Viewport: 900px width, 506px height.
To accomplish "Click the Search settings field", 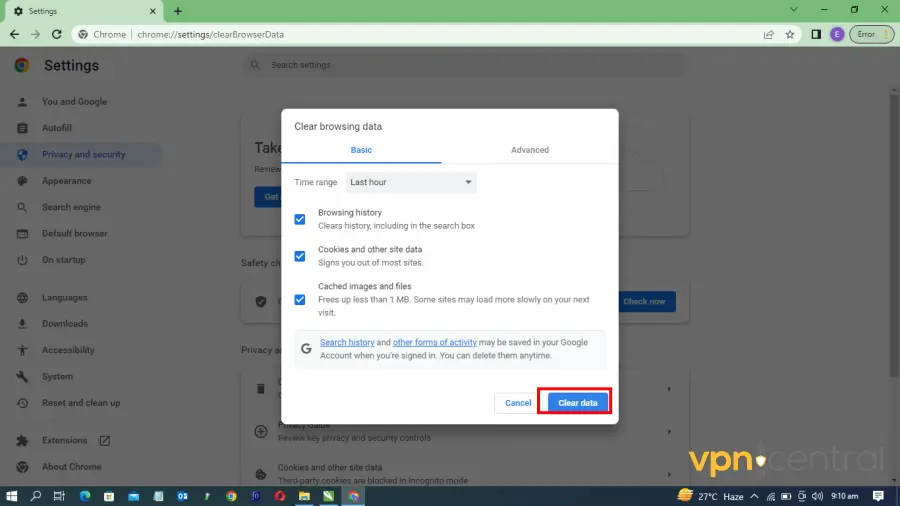I will click(x=465, y=65).
